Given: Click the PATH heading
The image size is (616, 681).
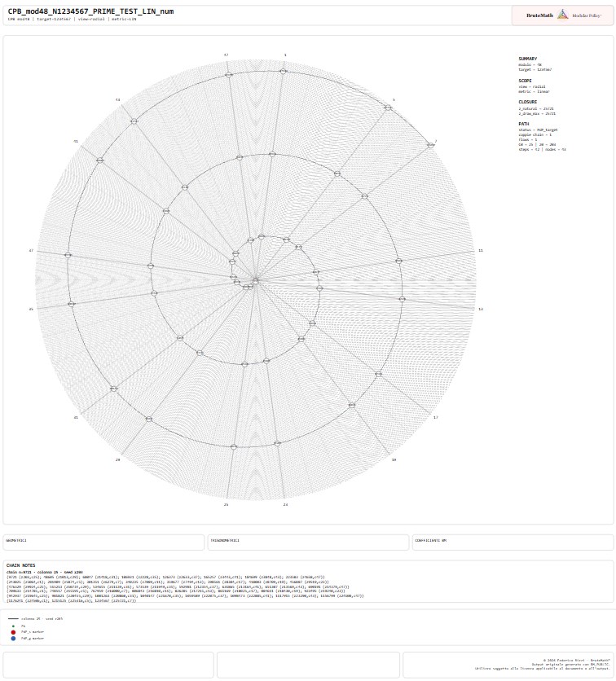Looking at the screenshot, I should coord(523,124).
